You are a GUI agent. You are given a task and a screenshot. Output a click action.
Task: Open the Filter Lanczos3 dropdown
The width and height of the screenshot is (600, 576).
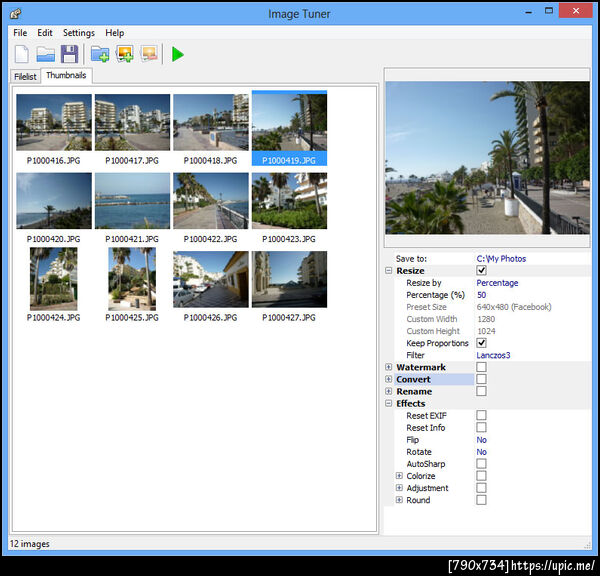point(493,355)
